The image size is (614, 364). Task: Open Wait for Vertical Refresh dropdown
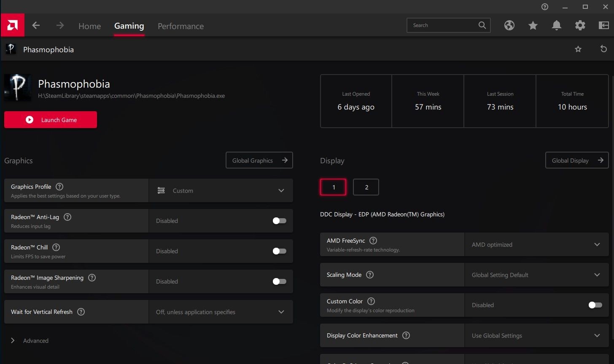click(221, 312)
